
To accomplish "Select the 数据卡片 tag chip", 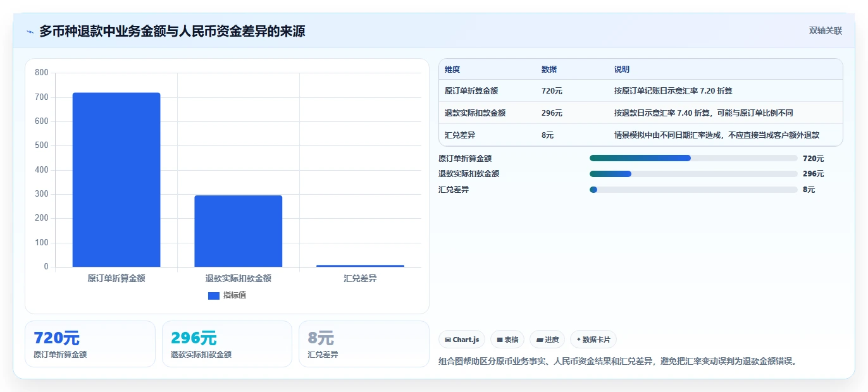I will pos(593,340).
